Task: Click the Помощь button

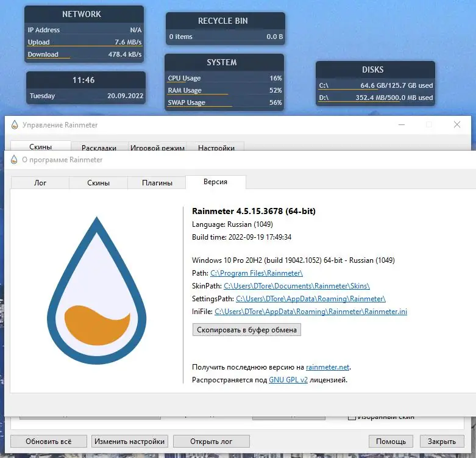Action: pos(391,442)
